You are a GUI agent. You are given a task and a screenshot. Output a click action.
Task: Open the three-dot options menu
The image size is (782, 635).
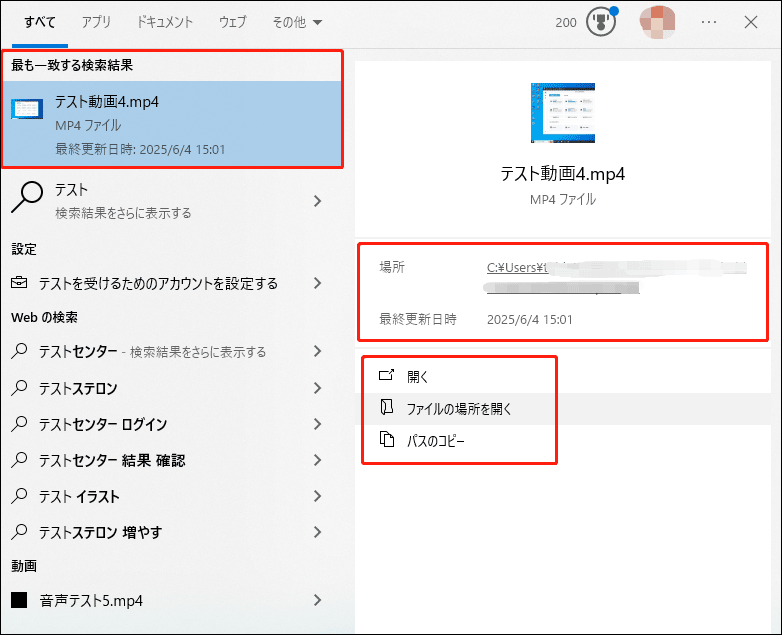coord(709,22)
